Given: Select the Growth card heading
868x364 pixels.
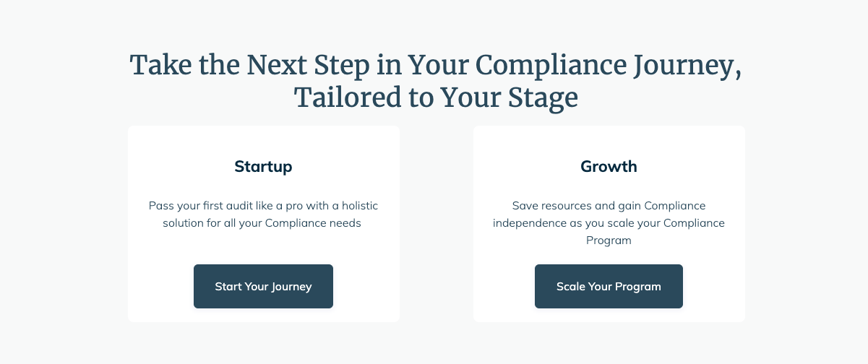Looking at the screenshot, I should [609, 167].
